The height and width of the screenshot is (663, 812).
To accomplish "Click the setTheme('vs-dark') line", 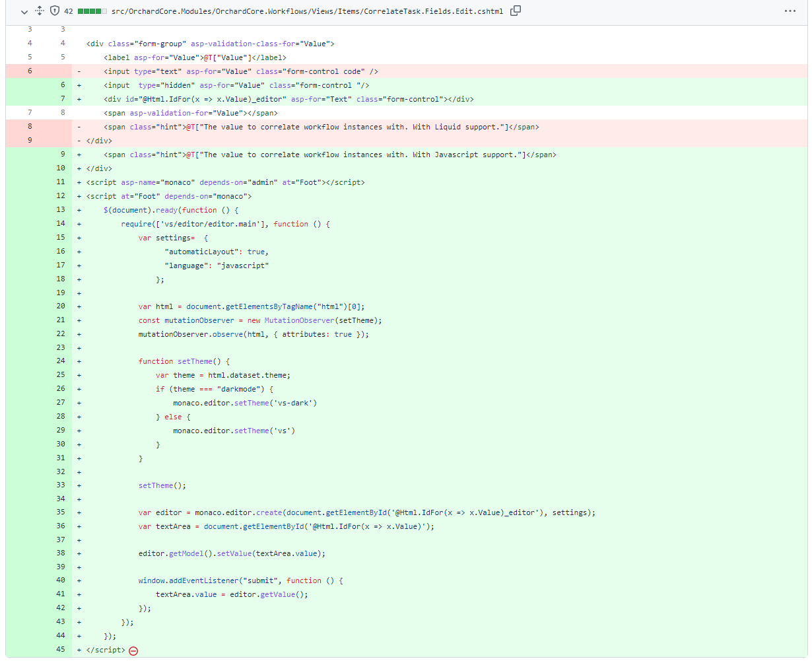I will coord(407,403).
